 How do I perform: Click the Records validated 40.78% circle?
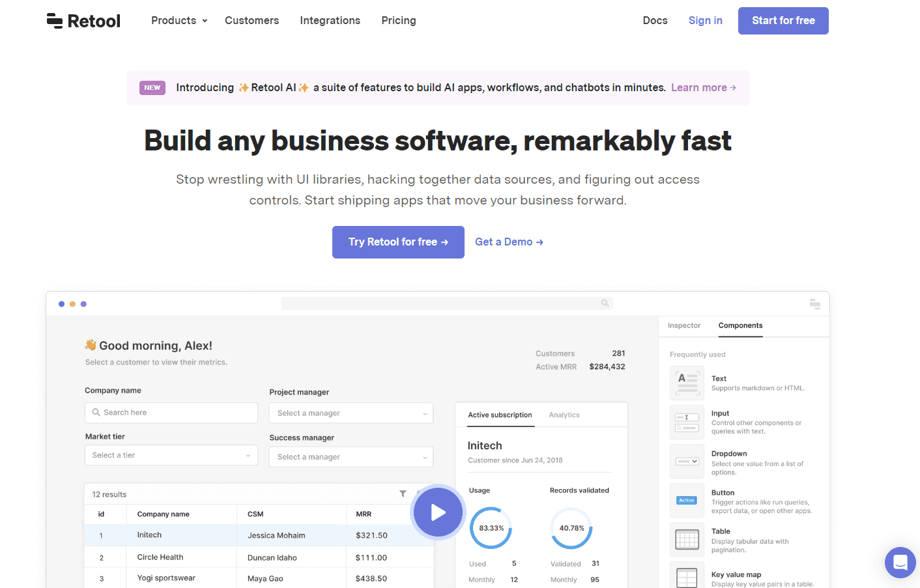(x=571, y=528)
